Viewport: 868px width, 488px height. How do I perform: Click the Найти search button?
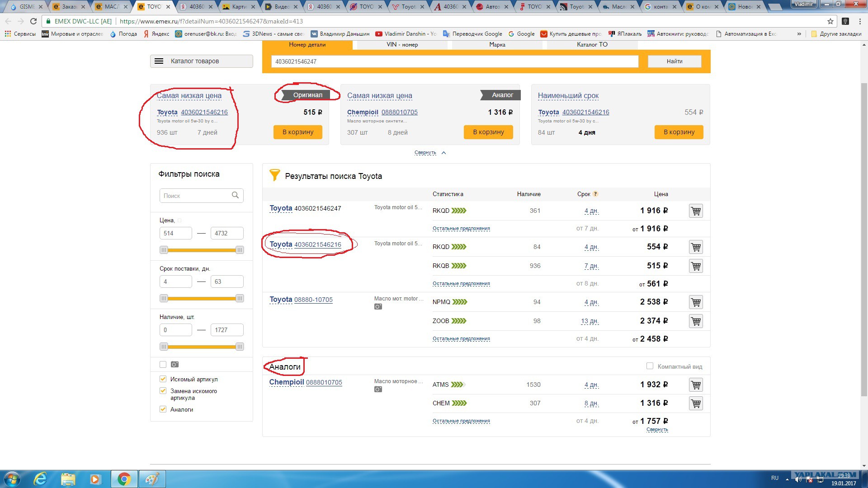(x=675, y=61)
